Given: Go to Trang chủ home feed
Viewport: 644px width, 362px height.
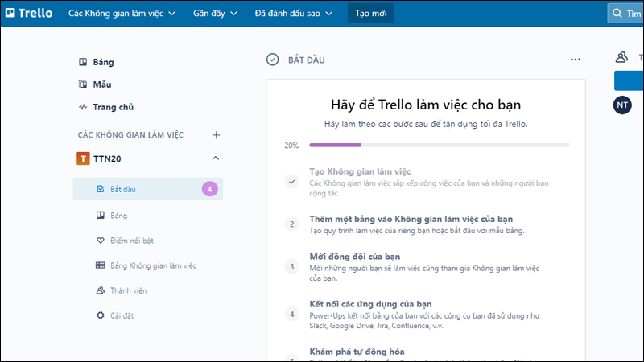Looking at the screenshot, I should pos(113,107).
